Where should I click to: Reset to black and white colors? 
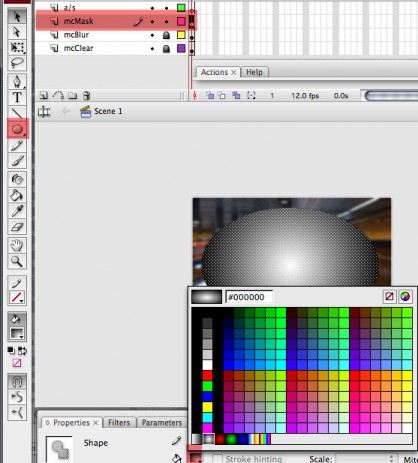pos(11,351)
